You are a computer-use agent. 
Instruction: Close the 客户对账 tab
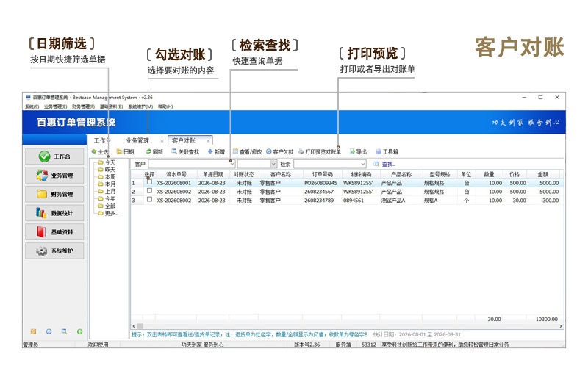(x=208, y=141)
